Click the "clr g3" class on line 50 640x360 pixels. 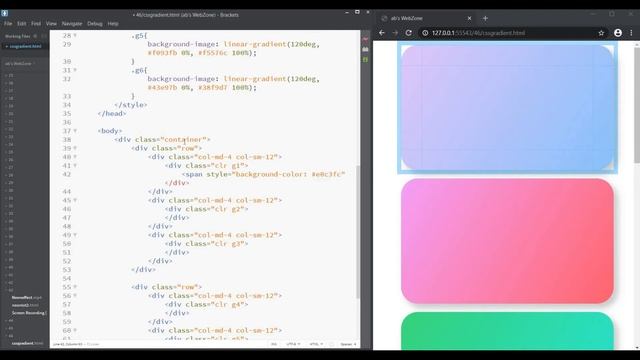click(228, 244)
